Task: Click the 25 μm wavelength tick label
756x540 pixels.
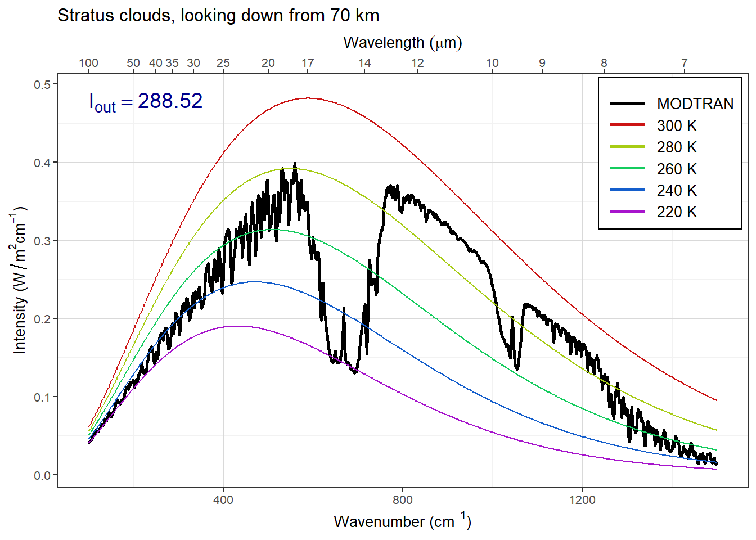Action: pyautogui.click(x=223, y=63)
